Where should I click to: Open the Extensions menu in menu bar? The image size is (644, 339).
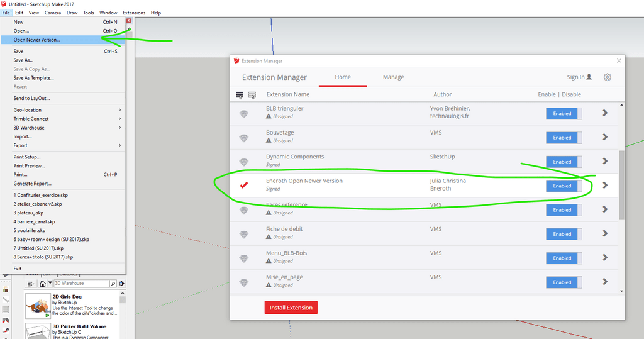[x=134, y=13]
